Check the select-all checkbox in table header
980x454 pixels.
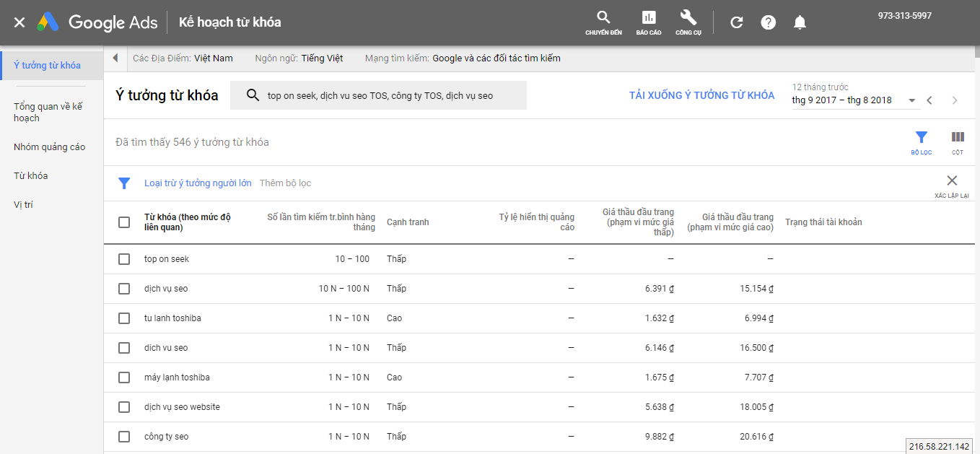(x=124, y=222)
